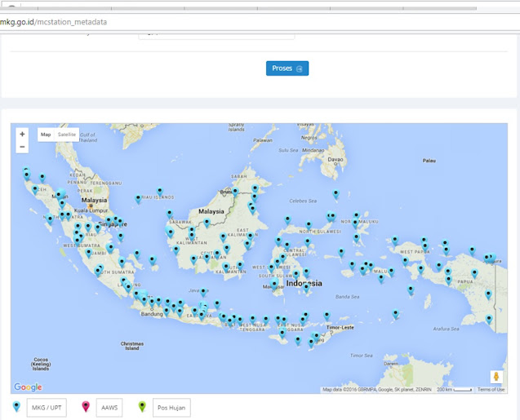Screen dimensions: 520x420
Task: Select the station marker next to the Brunei label
Action: click(235, 192)
